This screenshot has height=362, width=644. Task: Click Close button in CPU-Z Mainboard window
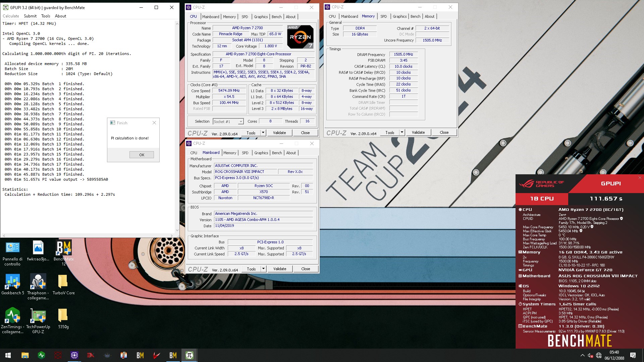coord(306,269)
